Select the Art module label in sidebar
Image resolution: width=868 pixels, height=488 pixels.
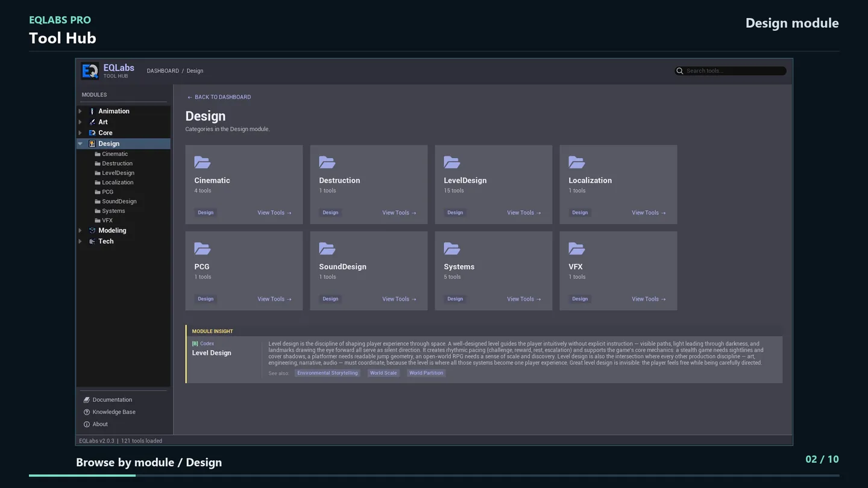click(103, 122)
